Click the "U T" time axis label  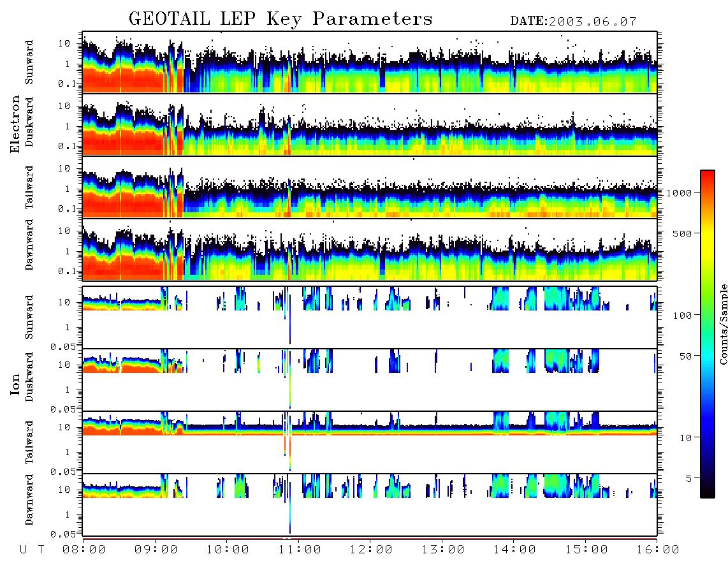32,550
